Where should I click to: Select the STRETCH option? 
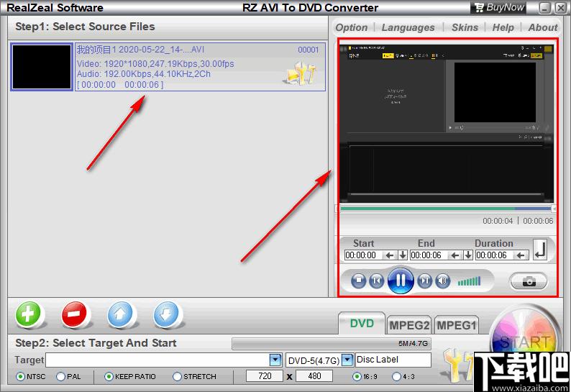pyautogui.click(x=177, y=376)
